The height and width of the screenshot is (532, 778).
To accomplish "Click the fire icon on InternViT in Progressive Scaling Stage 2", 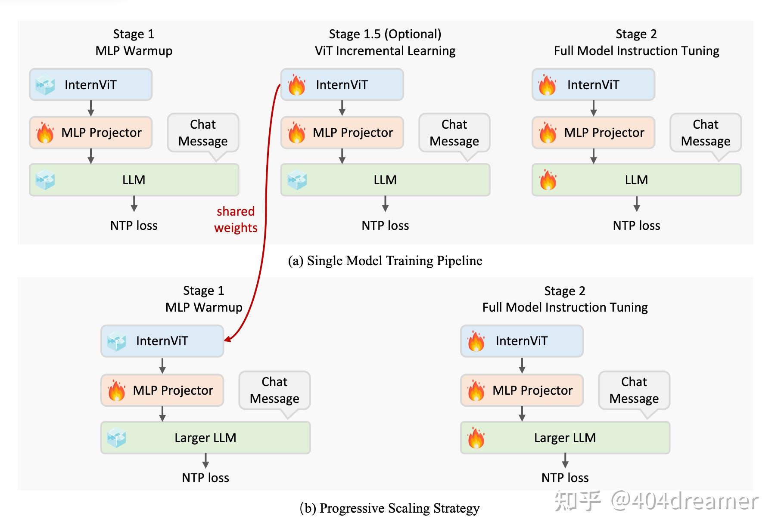I will coord(476,341).
